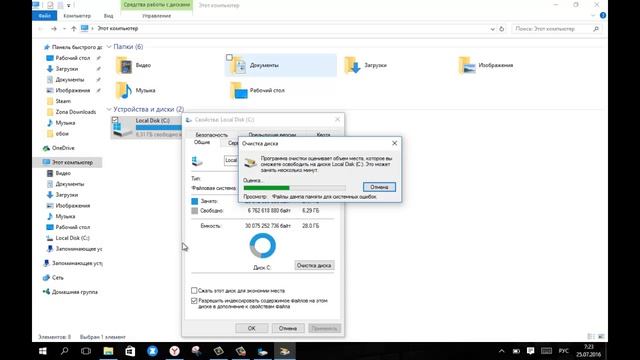Go up one folder level arrow
Viewport: 640px width, 360px height.
(74, 29)
